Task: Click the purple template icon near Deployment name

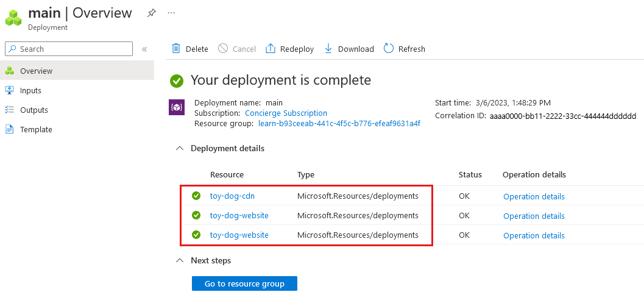Action: pos(177,107)
